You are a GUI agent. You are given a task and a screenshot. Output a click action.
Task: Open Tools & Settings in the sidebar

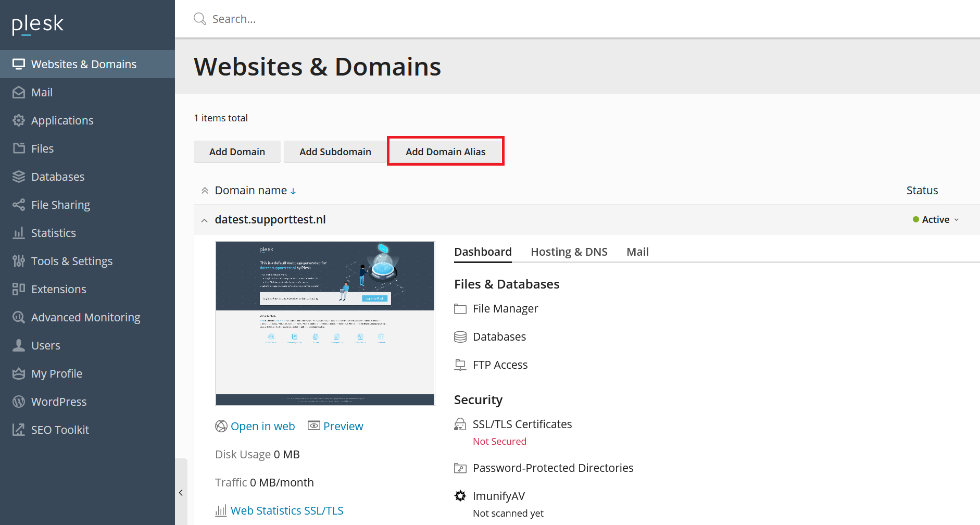tap(87, 261)
